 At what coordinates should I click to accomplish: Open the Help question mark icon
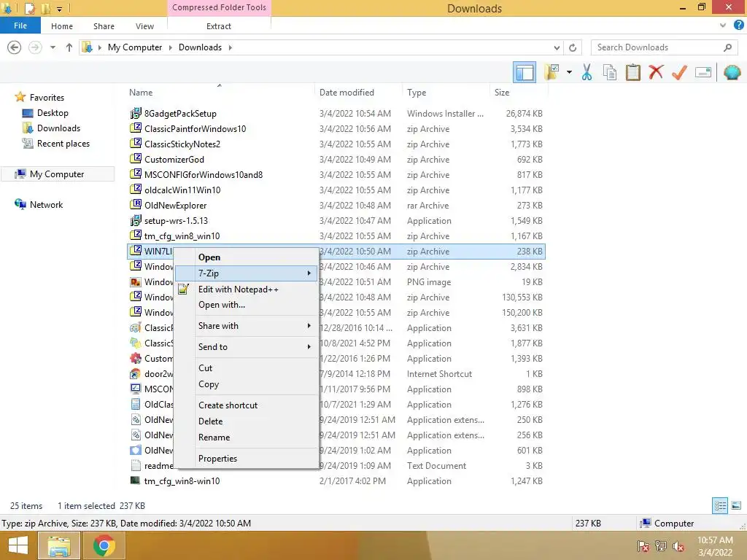tap(738, 26)
